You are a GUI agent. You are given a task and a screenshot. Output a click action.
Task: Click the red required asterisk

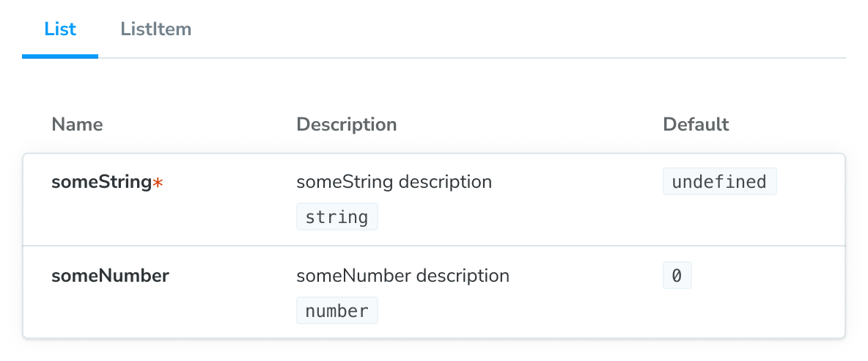coord(158,183)
